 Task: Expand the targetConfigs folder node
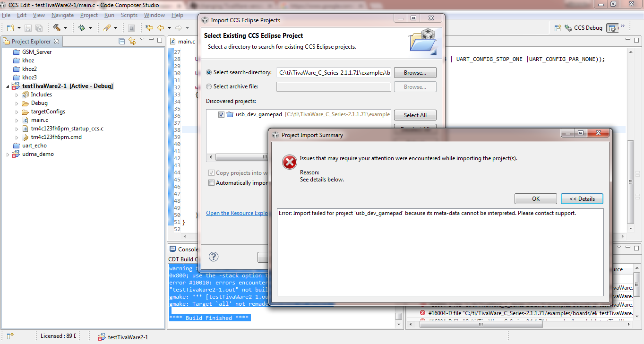tap(17, 112)
